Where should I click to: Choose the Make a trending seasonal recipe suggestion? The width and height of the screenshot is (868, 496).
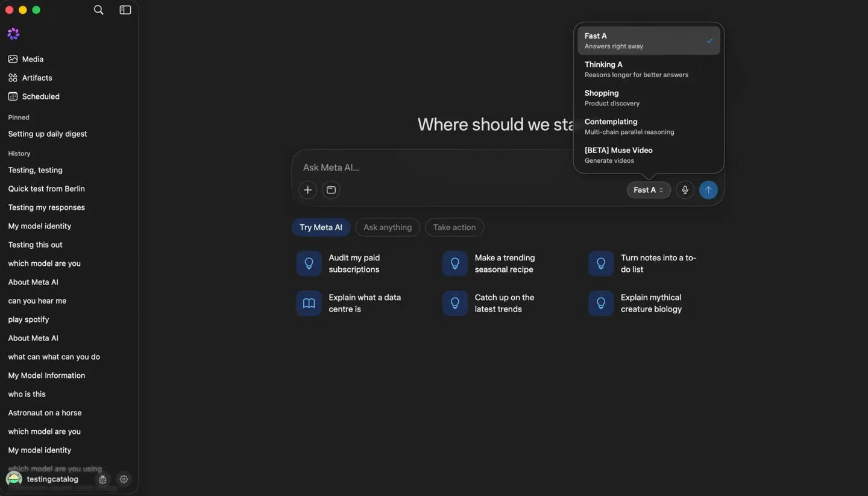pos(505,263)
